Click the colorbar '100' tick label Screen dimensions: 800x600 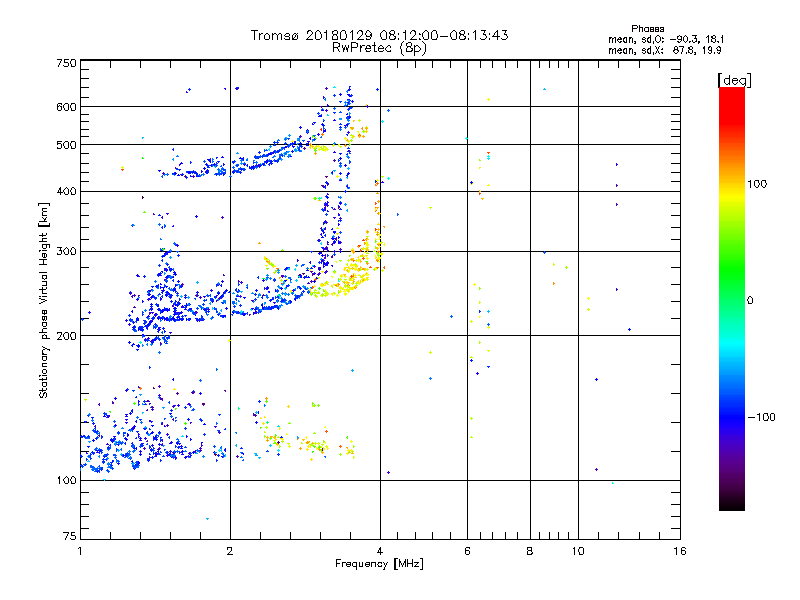click(757, 184)
